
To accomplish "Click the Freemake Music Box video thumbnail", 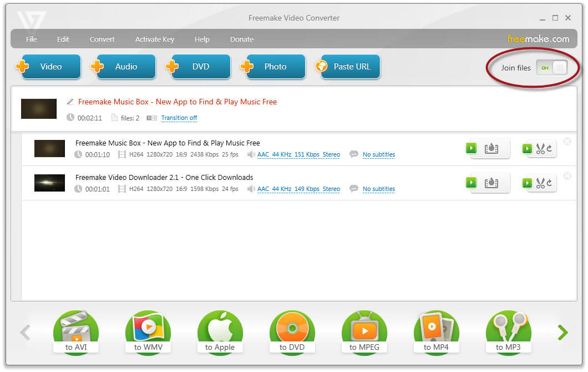I will click(x=49, y=148).
